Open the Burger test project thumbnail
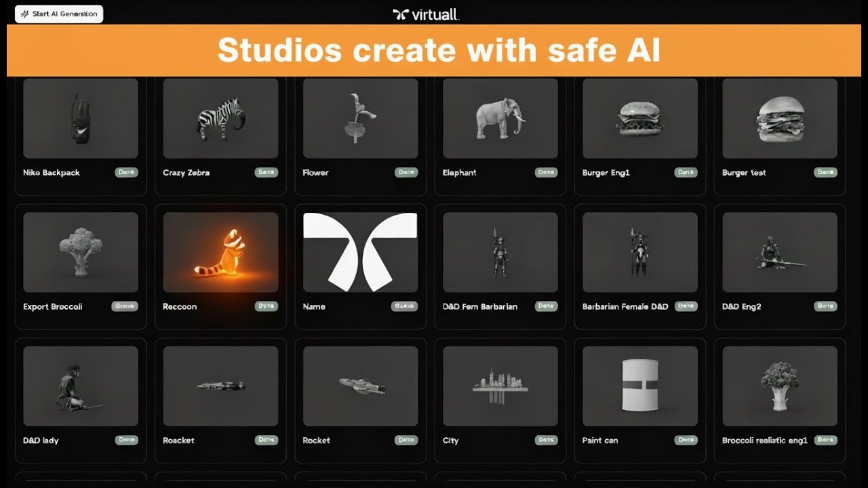This screenshot has height=488, width=868. coord(779,119)
